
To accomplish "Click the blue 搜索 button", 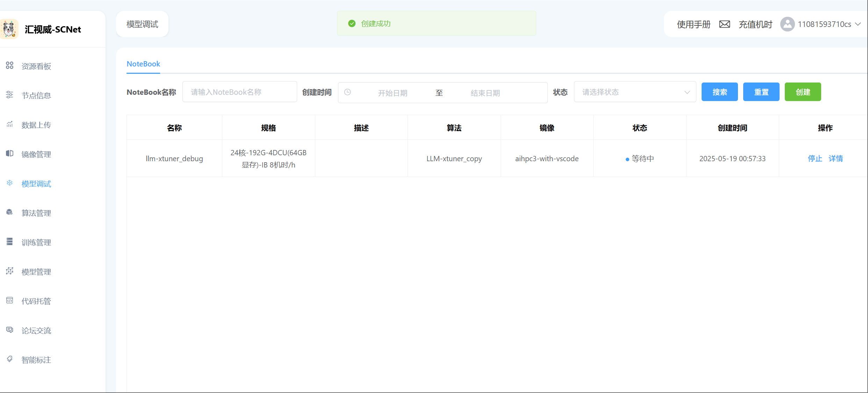I will click(x=719, y=92).
